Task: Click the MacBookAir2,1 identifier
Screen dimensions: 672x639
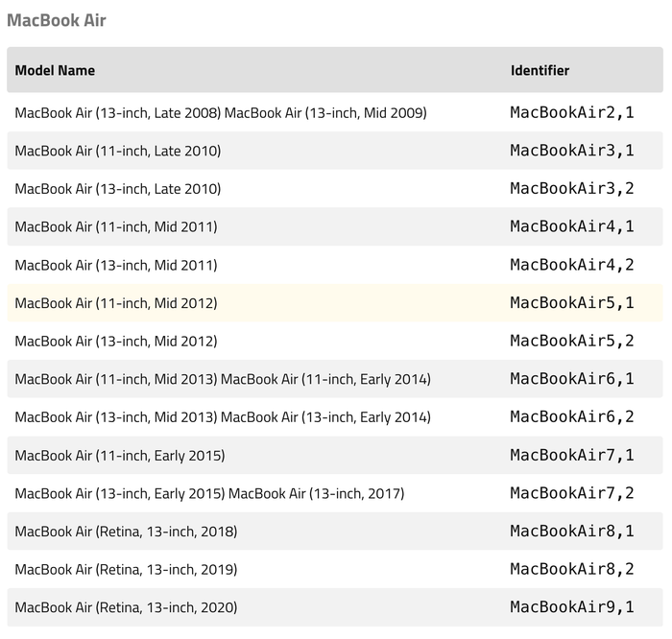Action: [x=572, y=112]
